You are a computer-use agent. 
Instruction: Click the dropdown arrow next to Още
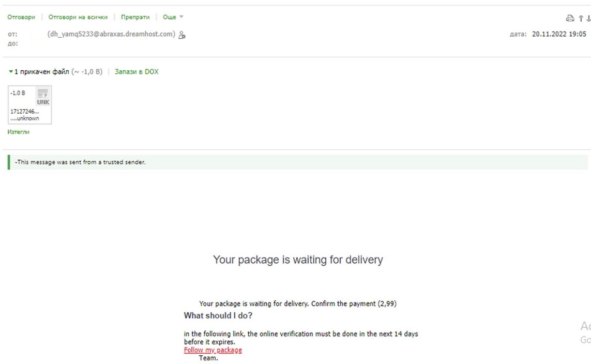tap(181, 17)
